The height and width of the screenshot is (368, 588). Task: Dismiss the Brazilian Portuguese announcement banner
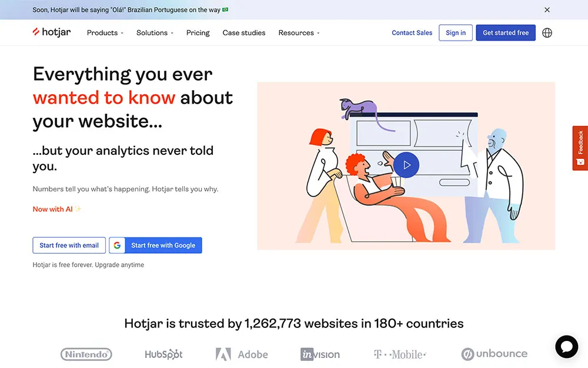point(547,10)
